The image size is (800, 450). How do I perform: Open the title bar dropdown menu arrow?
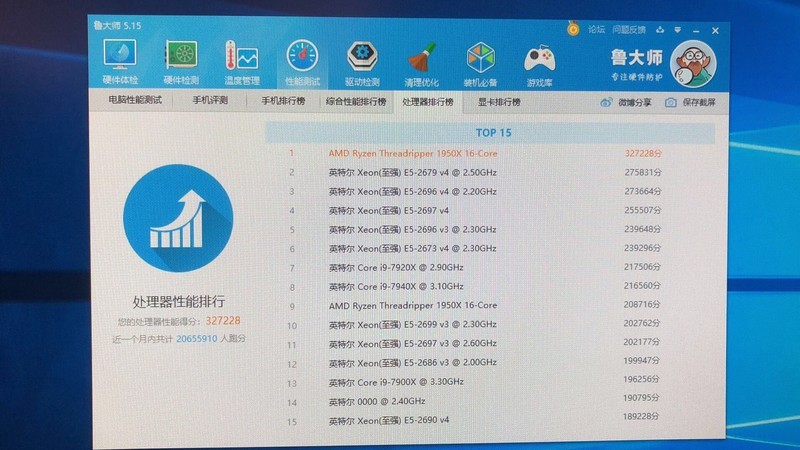click(678, 30)
